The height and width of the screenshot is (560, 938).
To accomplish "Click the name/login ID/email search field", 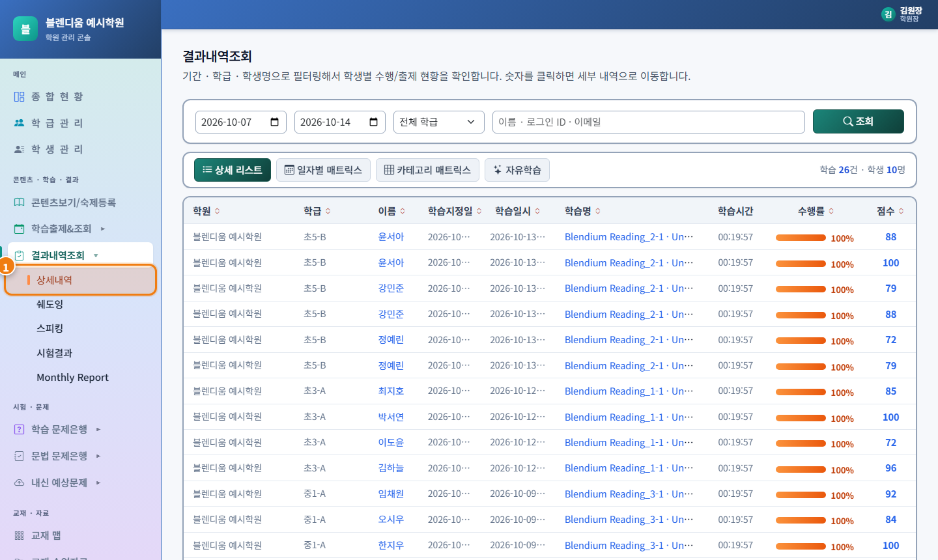I will click(649, 122).
